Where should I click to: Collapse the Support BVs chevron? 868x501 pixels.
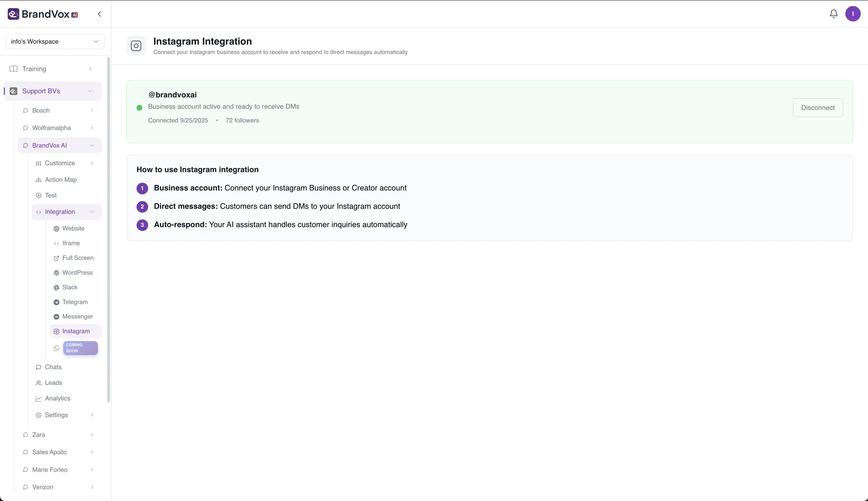coord(90,91)
